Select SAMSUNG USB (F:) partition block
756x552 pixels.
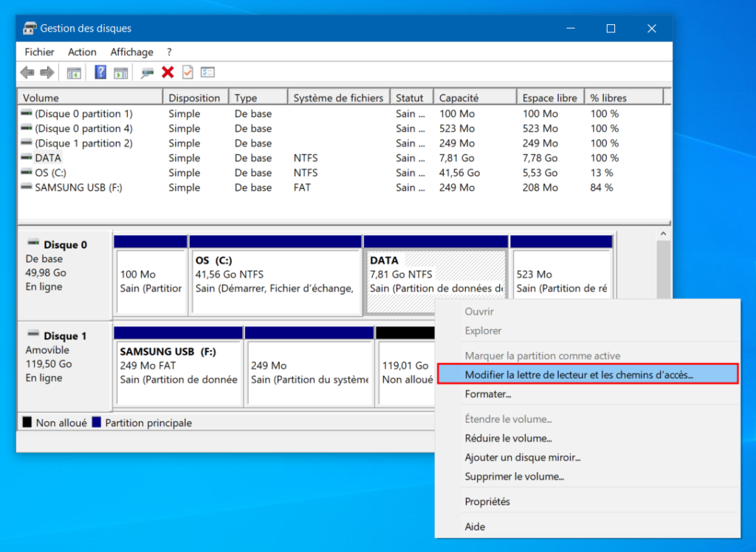coord(179,366)
